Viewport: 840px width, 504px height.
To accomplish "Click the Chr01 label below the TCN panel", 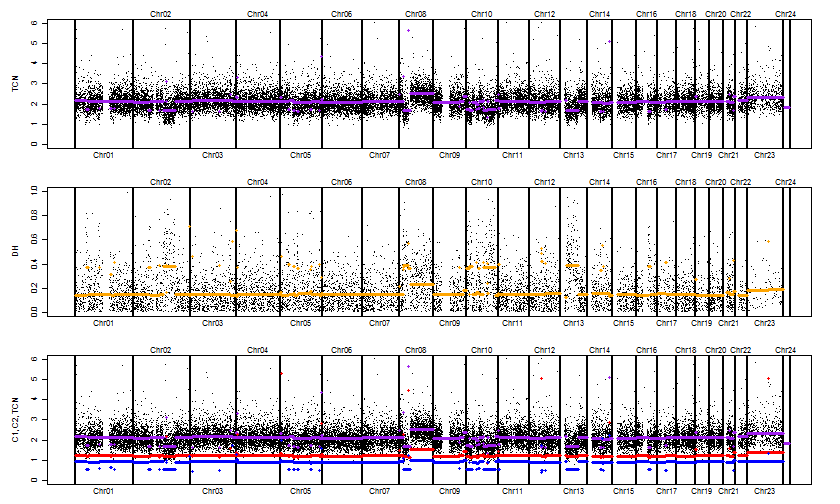I will 103,155.
